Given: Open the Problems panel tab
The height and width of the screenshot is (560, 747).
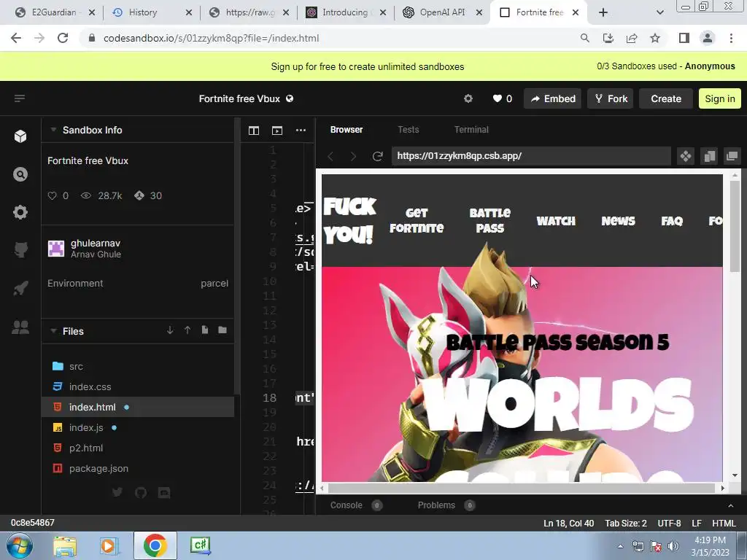Looking at the screenshot, I should [446, 505].
